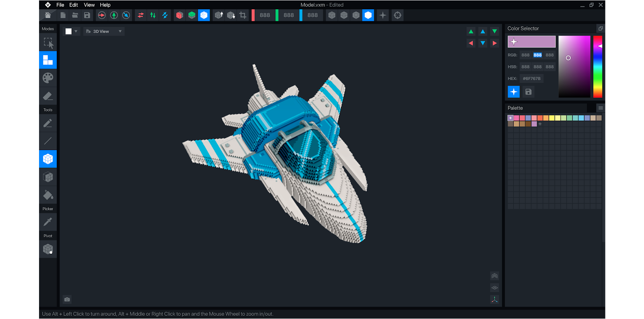This screenshot has width=644, height=319.
Task: Pop out the Color Selector panel
Action: pyautogui.click(x=601, y=29)
